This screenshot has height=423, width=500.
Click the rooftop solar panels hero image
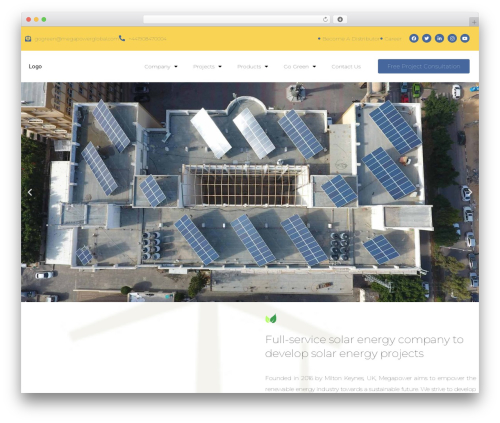click(x=250, y=192)
